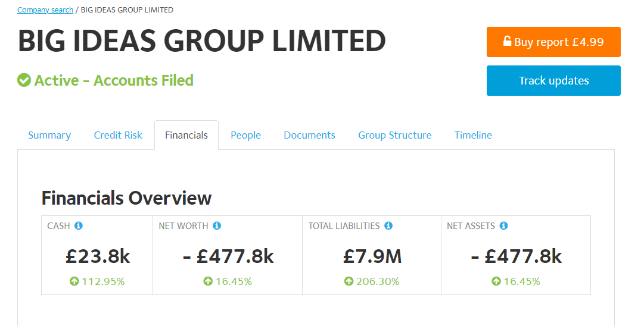This screenshot has height=326, width=644.
Task: Click the Cash info icon
Action: click(x=79, y=225)
